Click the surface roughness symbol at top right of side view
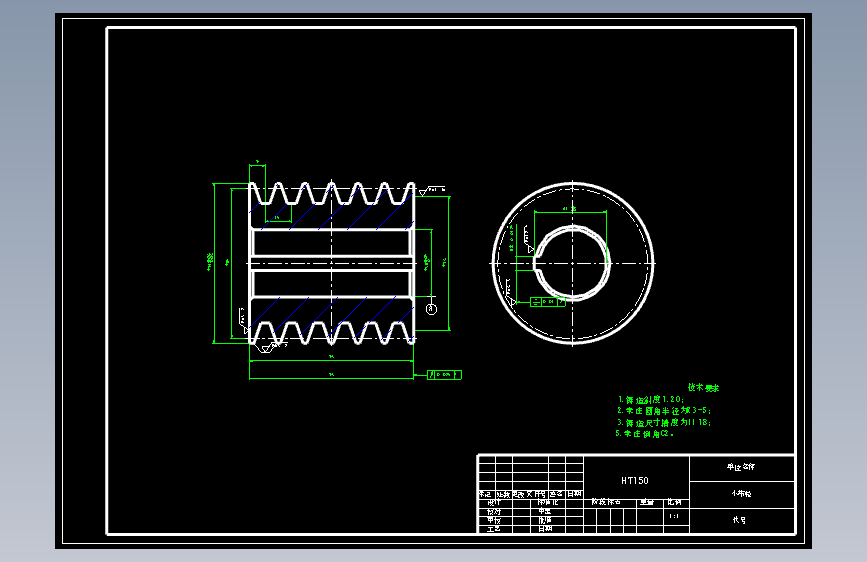Image resolution: width=867 pixels, height=562 pixels. pyautogui.click(x=431, y=191)
